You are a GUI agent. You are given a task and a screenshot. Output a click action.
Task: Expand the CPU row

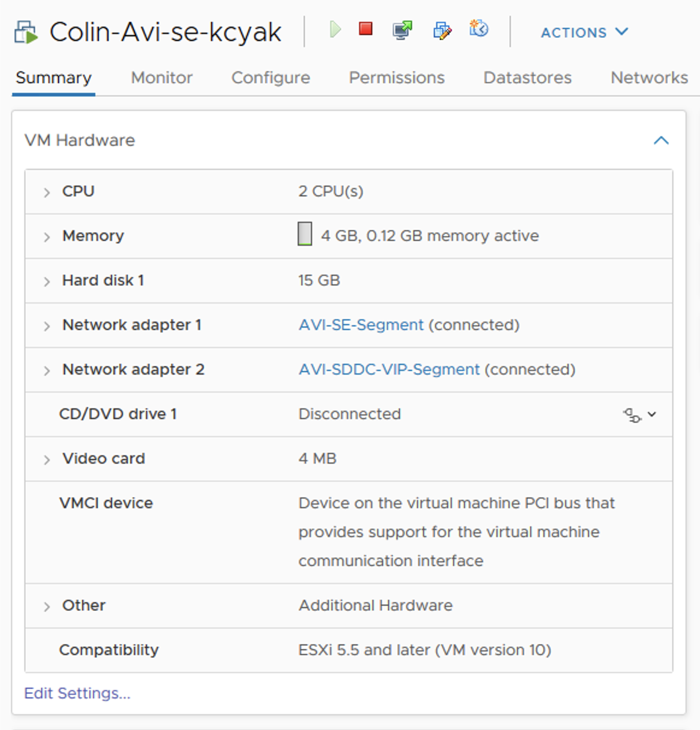[x=46, y=192]
